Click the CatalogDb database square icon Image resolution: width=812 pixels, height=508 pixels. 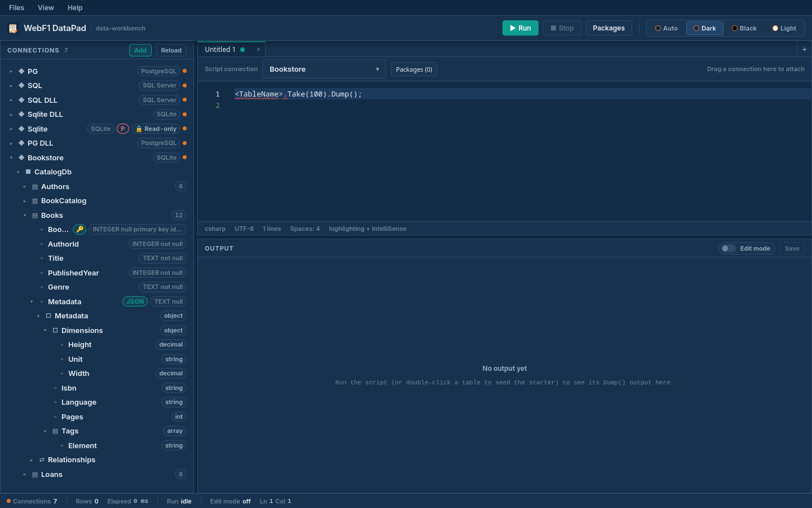point(28,172)
